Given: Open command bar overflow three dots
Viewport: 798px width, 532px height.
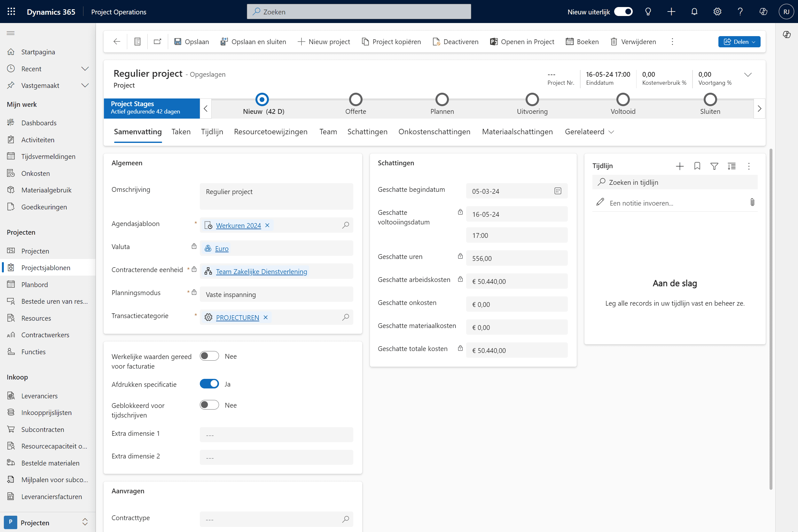Looking at the screenshot, I should click(672, 41).
